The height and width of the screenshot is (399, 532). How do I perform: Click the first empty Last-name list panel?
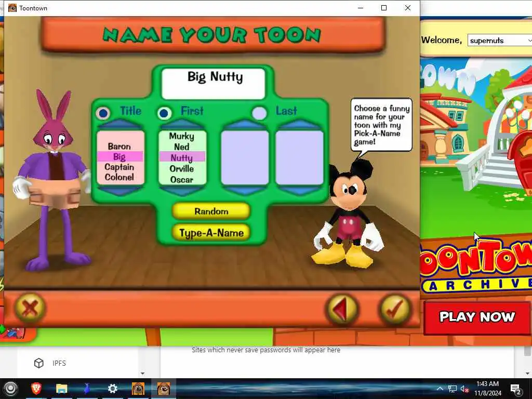[245, 158]
